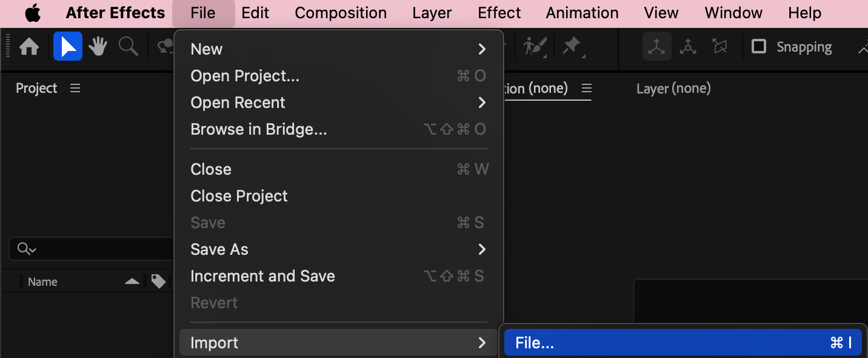Click the Local Axis Mode icon
This screenshot has width=868, height=358.
(656, 47)
